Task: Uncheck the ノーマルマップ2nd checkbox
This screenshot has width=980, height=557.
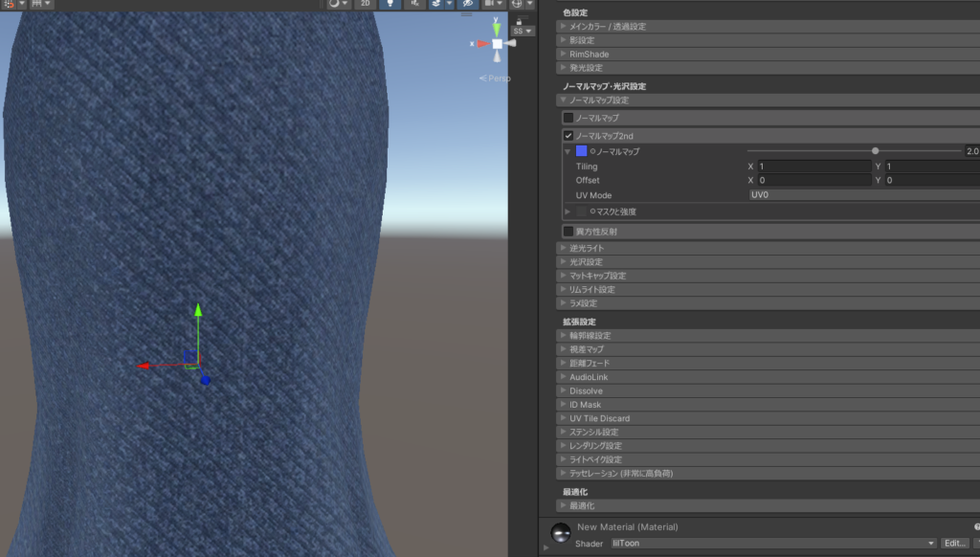Action: point(568,136)
